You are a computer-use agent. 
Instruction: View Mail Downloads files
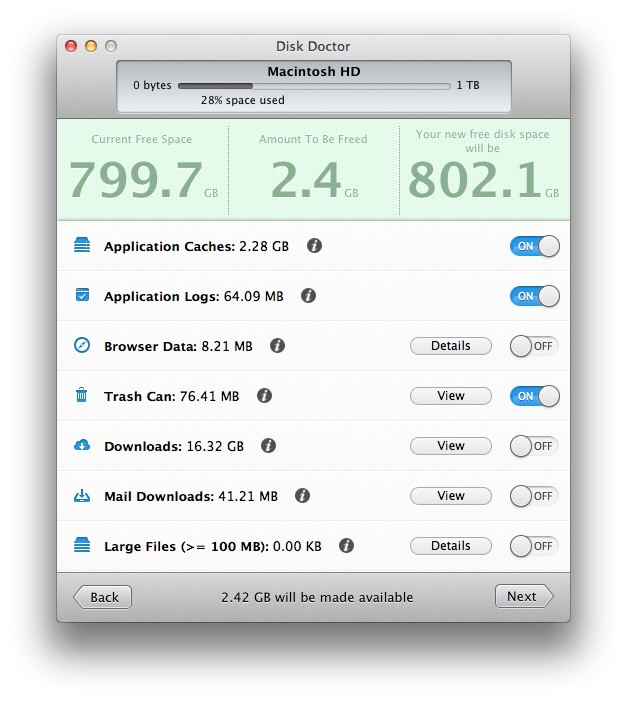point(450,496)
